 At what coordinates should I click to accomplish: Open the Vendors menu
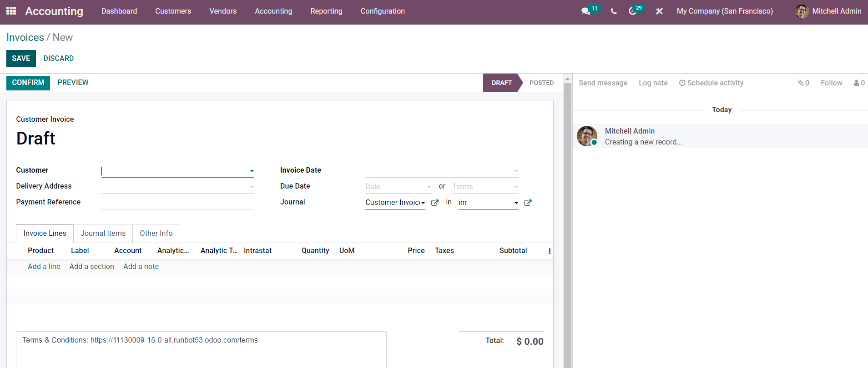tap(223, 11)
